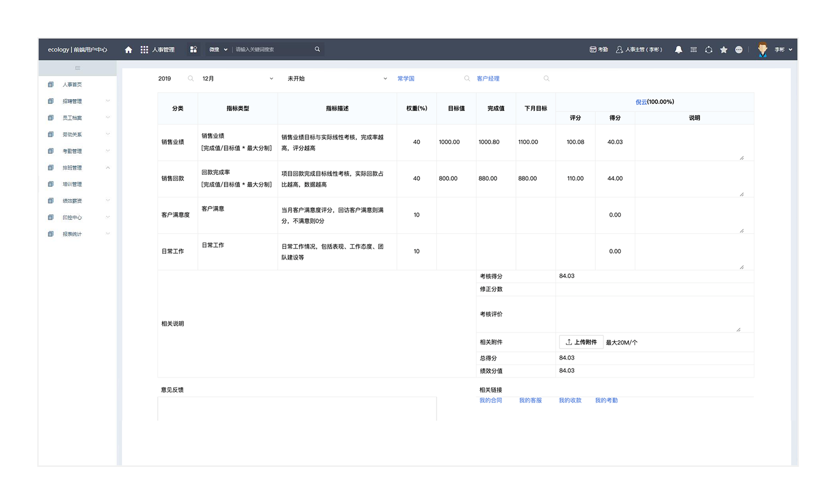Viewport: 836px width, 504px height.
Task: Click the 意见反馈 feedback text area
Action: 297,409
